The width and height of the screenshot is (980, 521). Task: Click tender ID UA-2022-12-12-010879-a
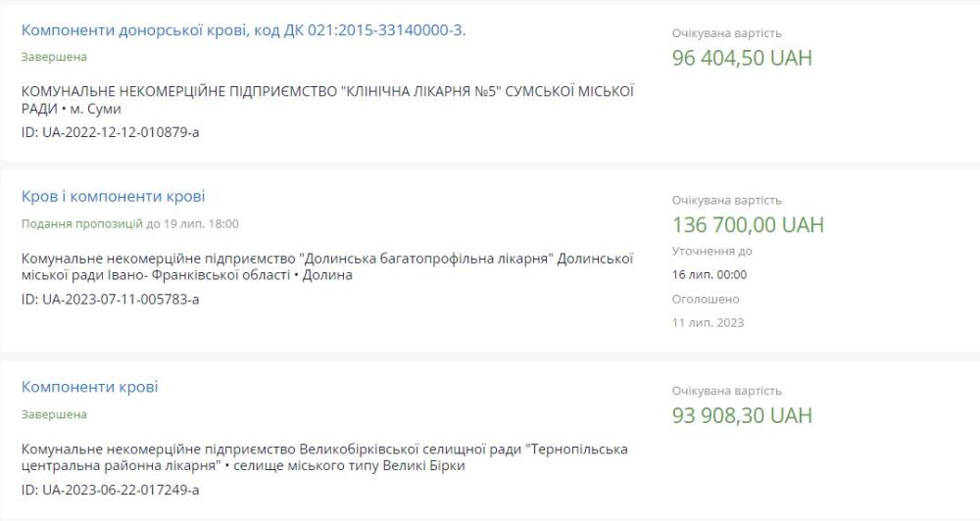110,131
